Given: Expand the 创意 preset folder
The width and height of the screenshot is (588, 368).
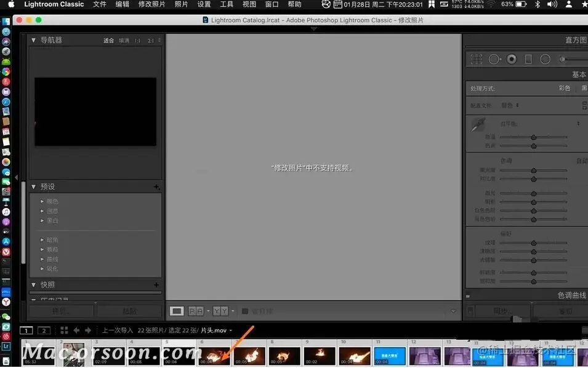Looking at the screenshot, I should pyautogui.click(x=42, y=211).
